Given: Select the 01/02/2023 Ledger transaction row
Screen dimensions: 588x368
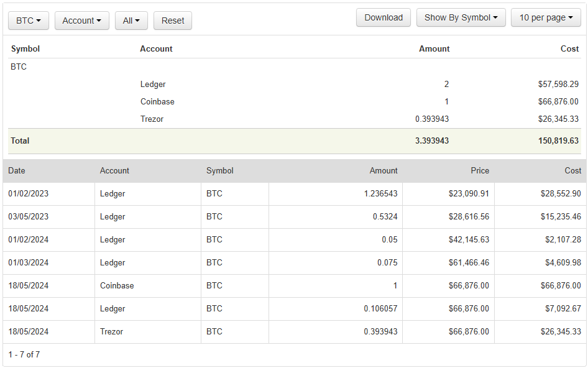Looking at the screenshot, I should coord(295,193).
